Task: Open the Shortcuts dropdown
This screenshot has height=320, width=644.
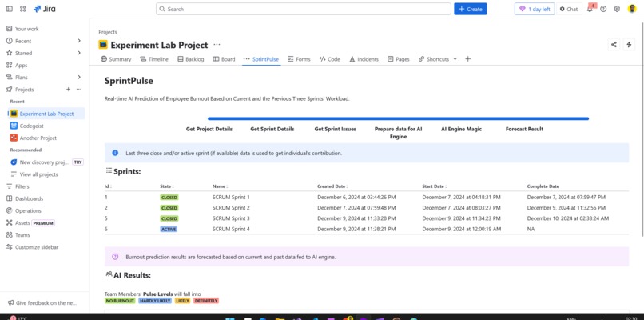Action: [x=438, y=59]
